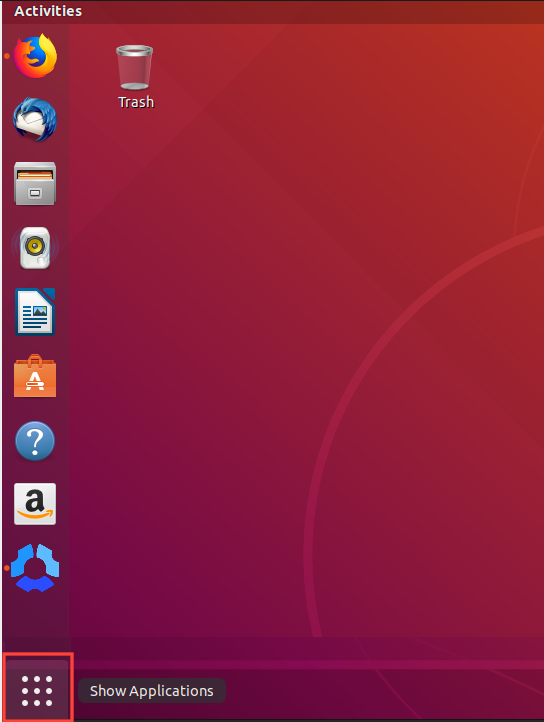Screen dimensions: 544x722
Task: Select the Trash label on the desktop
Action: coord(136,102)
